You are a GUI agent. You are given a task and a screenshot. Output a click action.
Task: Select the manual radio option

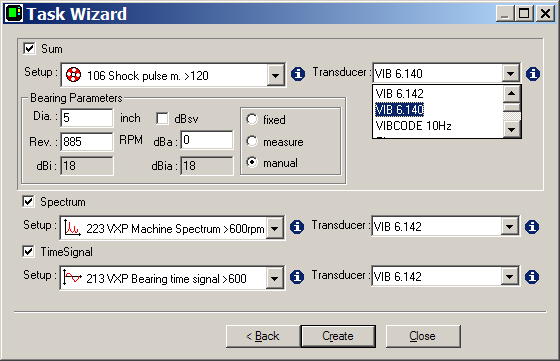pyautogui.click(x=252, y=162)
